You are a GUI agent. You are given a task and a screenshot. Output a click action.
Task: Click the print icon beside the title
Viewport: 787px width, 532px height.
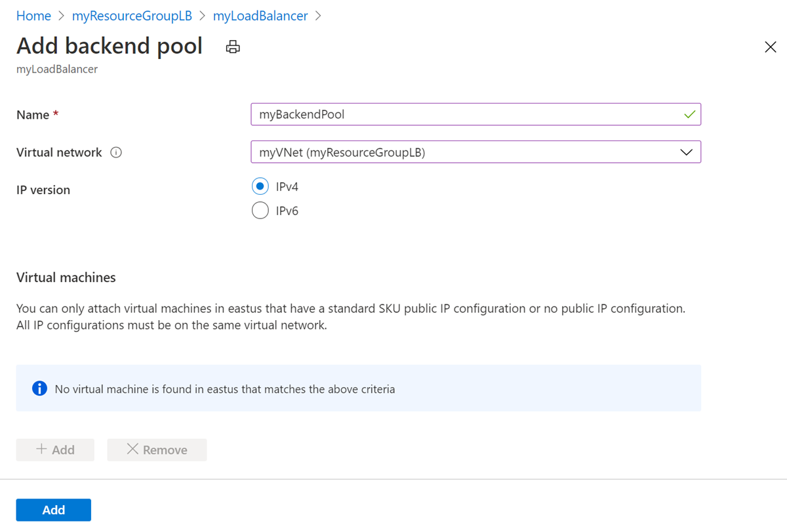tap(233, 47)
